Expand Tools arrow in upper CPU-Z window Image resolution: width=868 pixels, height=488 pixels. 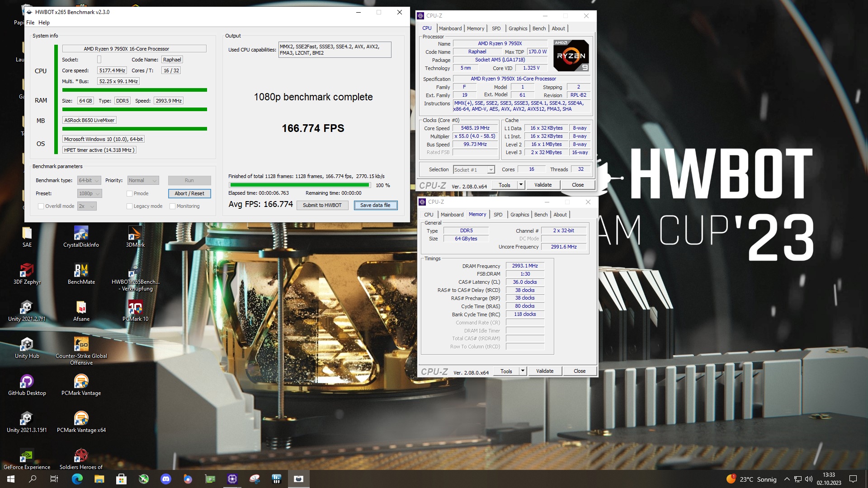[x=521, y=185]
